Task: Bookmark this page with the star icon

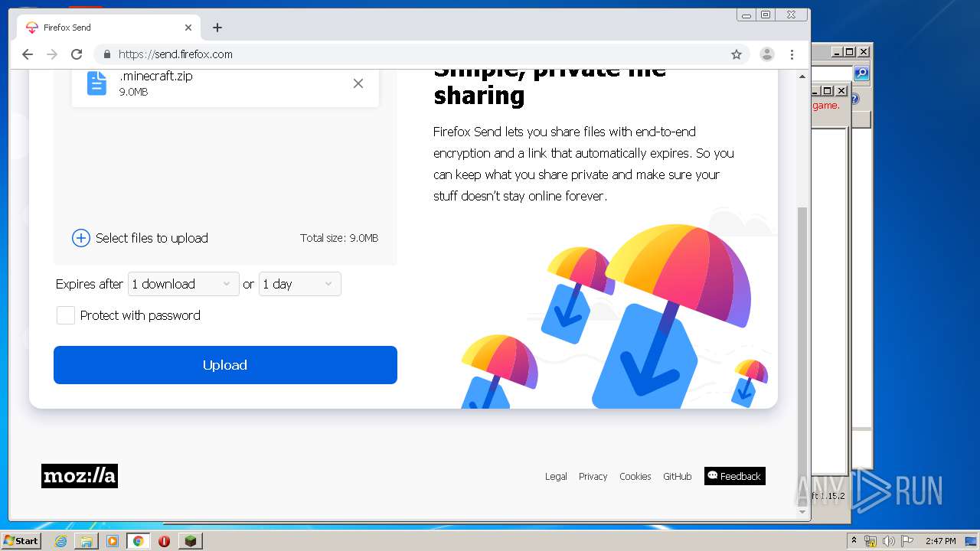Action: [x=737, y=54]
